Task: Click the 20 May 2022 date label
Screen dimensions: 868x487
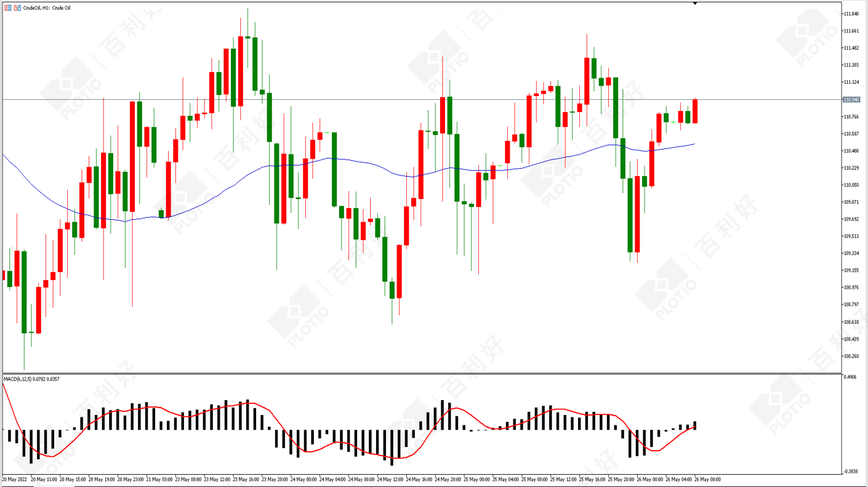Action: [15, 479]
